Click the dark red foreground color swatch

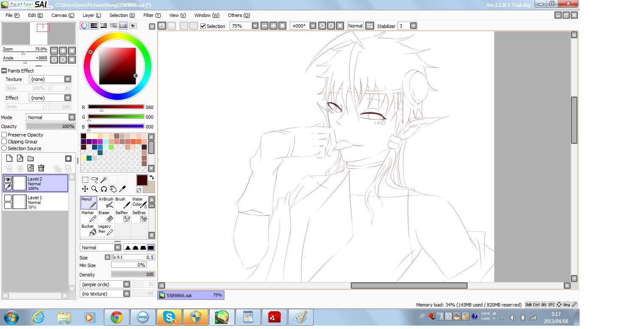[x=142, y=180]
